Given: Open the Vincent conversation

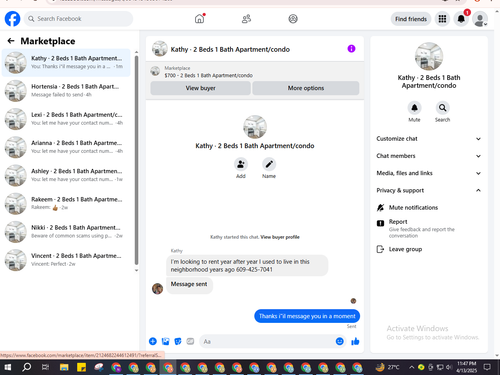Looking at the screenshot, I should click(66, 260).
